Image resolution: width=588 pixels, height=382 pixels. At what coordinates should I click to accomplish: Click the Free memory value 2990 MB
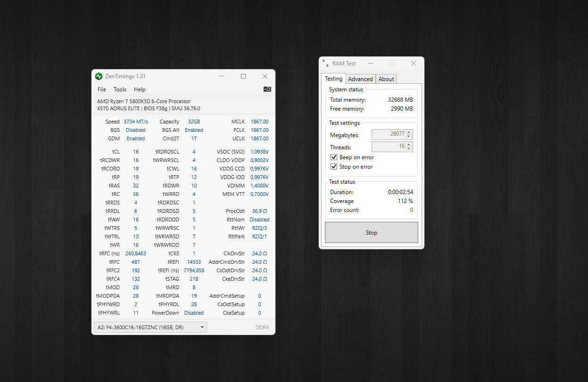402,109
